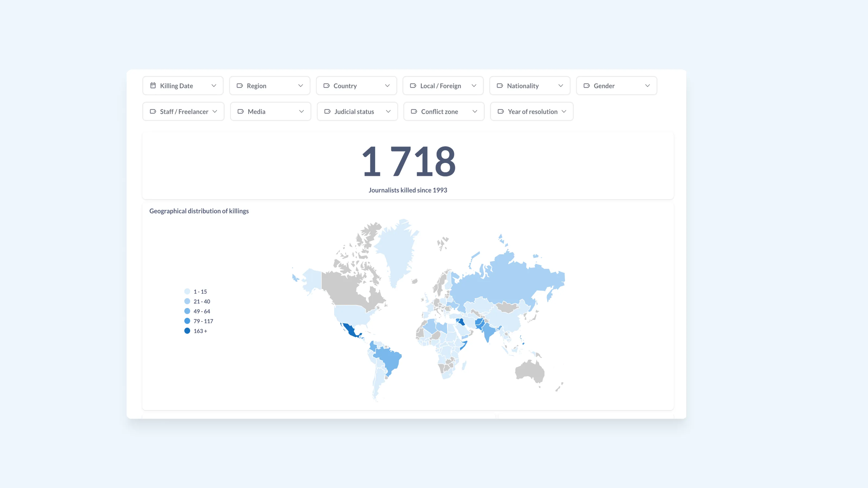Expand the Year of resolution chevron
This screenshot has height=488, width=868.
564,111
